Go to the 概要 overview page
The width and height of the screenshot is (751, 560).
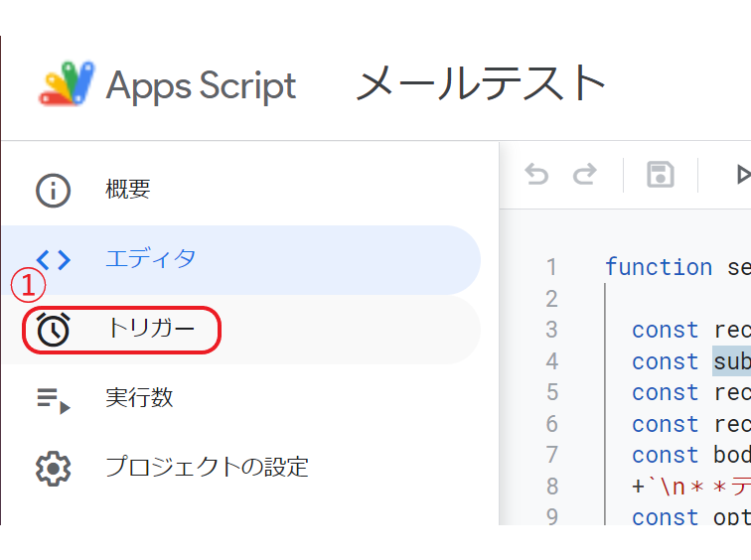[128, 189]
